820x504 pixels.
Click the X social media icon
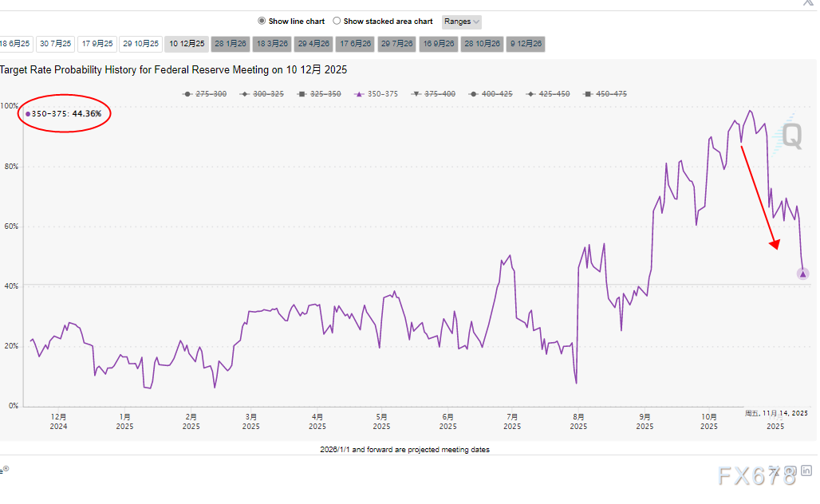click(x=774, y=471)
